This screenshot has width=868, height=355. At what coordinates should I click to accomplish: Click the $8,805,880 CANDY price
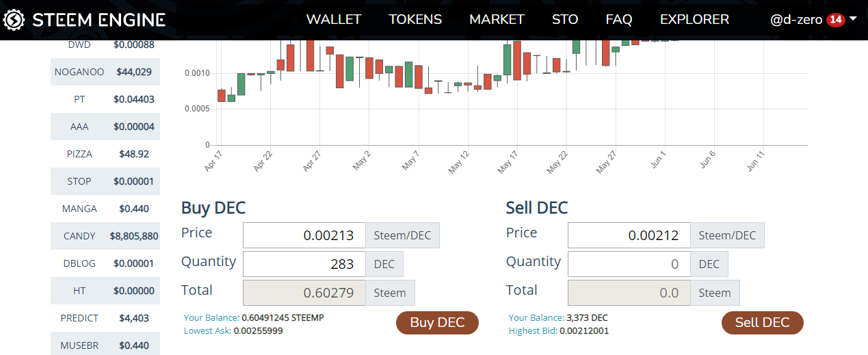[x=134, y=236]
